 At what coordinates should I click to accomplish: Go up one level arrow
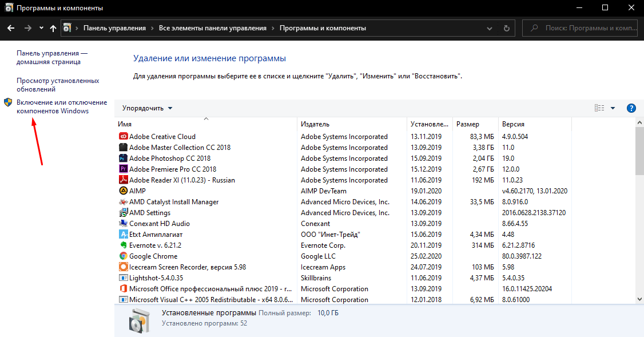coord(53,28)
